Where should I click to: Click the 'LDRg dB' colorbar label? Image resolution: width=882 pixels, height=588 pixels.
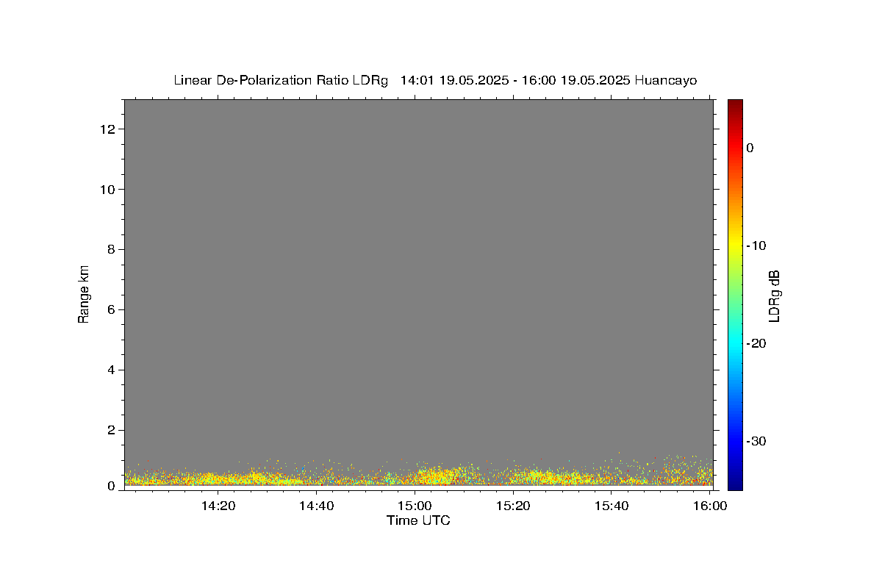[x=774, y=295]
